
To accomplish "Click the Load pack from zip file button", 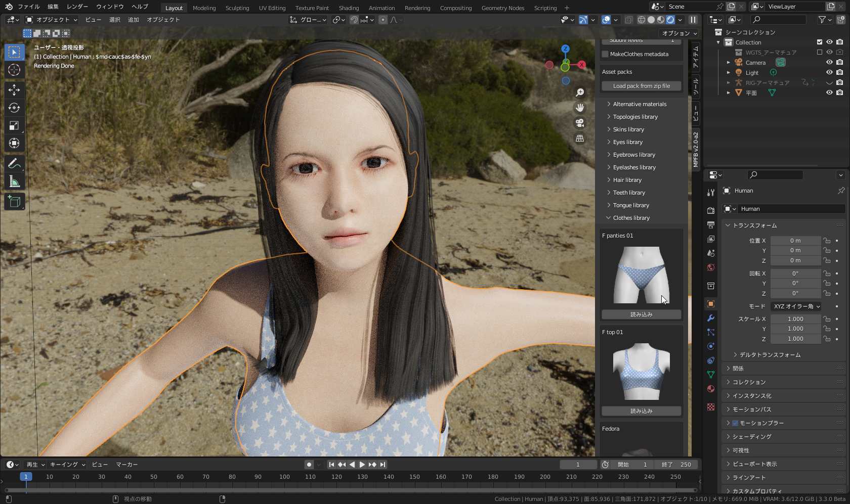I will coord(641,85).
